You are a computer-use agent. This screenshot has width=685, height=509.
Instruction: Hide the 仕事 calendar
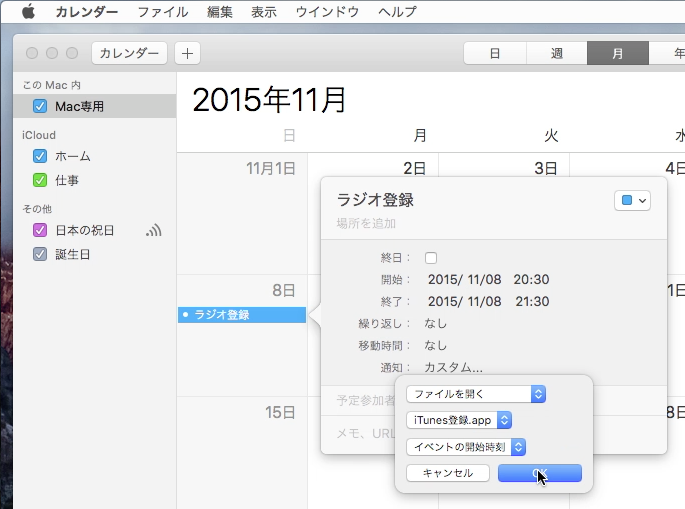pyautogui.click(x=40, y=181)
